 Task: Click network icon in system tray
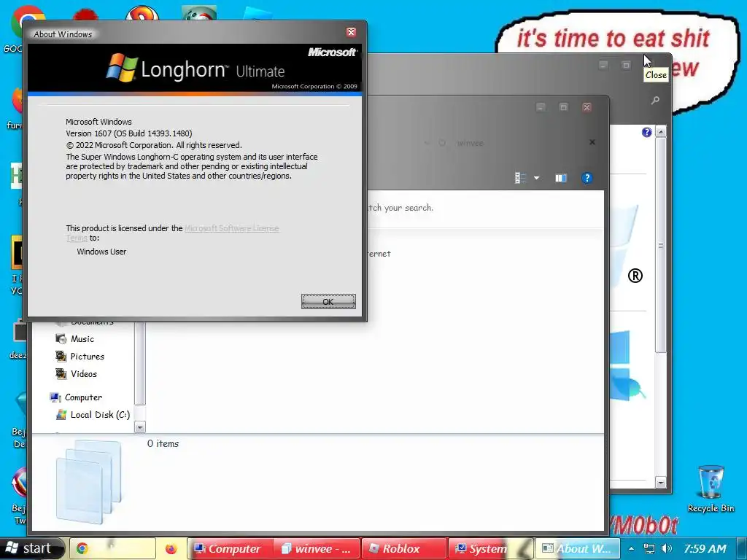pos(649,548)
